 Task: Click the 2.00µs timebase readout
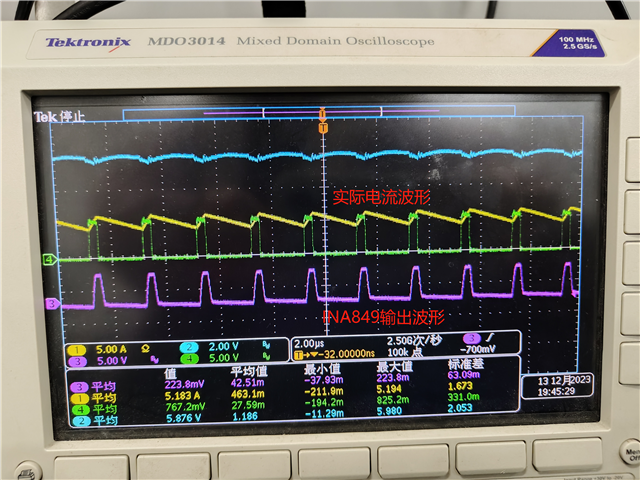pyautogui.click(x=309, y=344)
